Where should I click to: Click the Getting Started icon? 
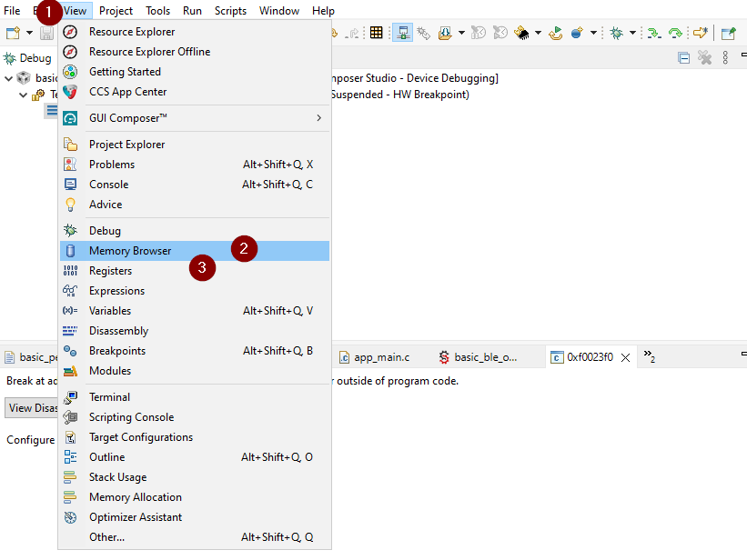(70, 72)
